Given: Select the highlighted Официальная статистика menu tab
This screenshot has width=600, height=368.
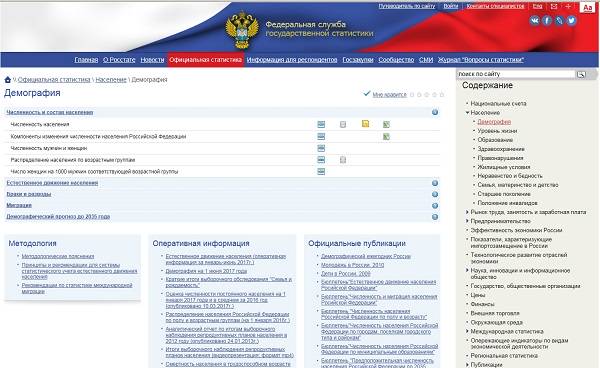Looking at the screenshot, I should 205,60.
